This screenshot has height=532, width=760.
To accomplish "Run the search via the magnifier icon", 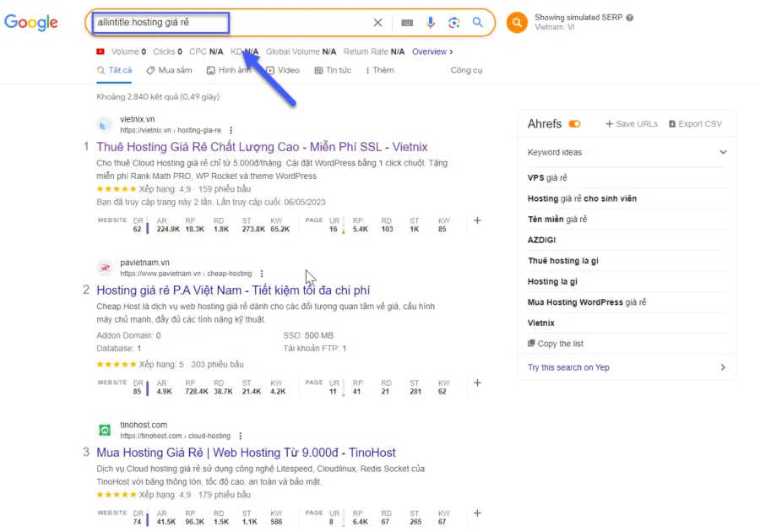I will coord(478,23).
